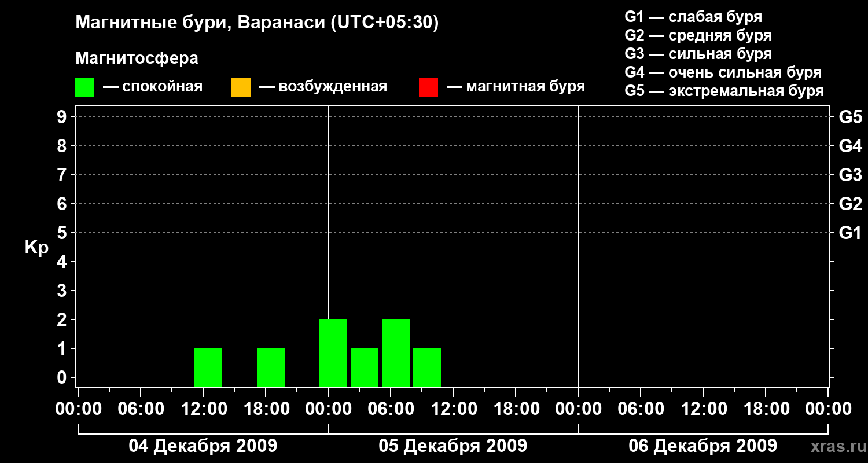This screenshot has height=463, width=868.
Task: Click the '06 Декабря 2009' date label
Action: [703, 446]
